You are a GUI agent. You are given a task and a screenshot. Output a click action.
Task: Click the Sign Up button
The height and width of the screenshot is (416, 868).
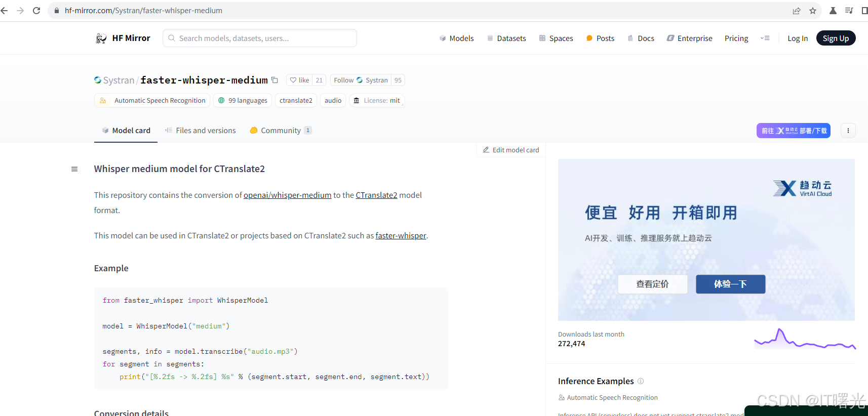[x=836, y=38]
